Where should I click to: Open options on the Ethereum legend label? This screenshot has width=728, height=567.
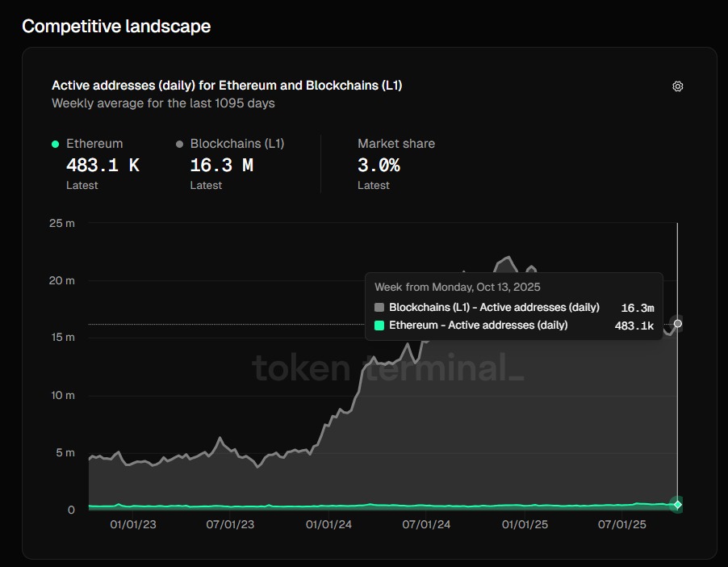(94, 143)
